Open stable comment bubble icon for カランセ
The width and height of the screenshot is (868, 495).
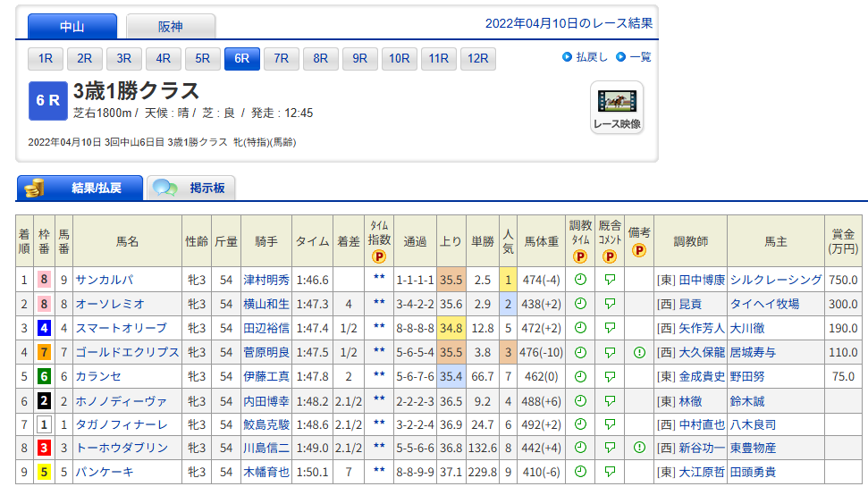point(610,376)
